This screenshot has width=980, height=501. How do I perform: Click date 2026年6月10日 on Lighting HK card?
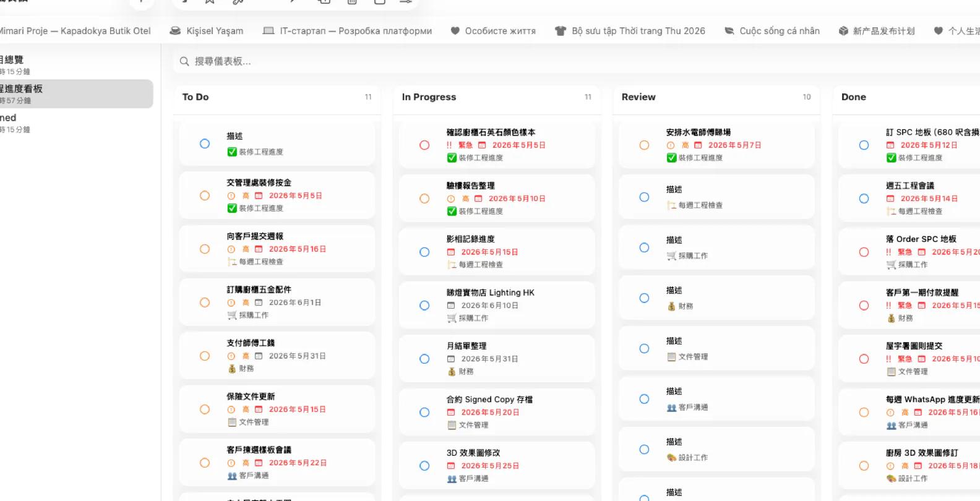pos(490,306)
